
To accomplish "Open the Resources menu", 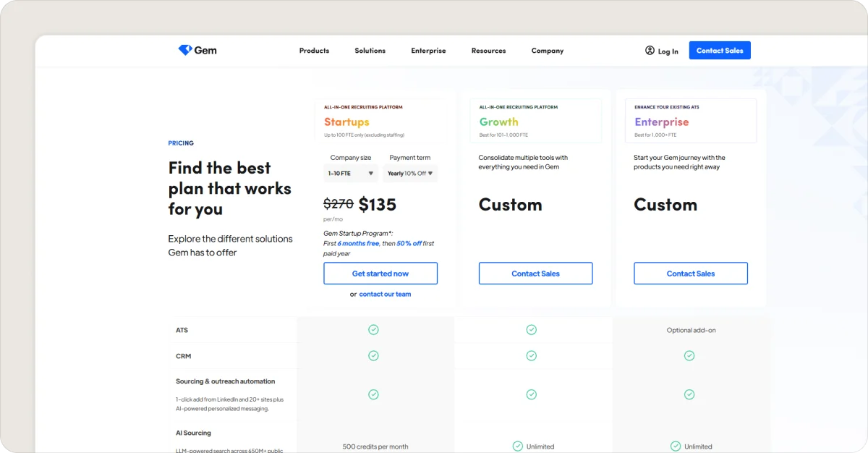I will (488, 51).
